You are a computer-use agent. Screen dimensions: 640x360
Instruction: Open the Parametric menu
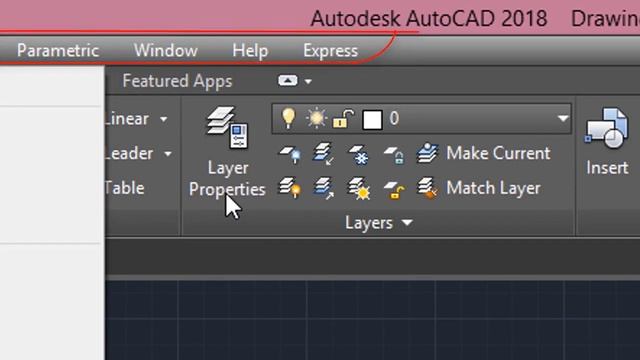tap(58, 51)
